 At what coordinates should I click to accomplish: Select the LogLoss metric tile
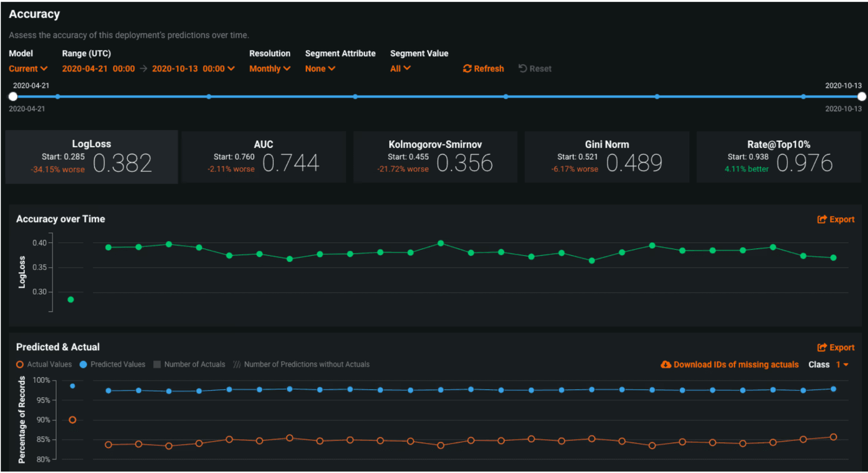pos(92,157)
